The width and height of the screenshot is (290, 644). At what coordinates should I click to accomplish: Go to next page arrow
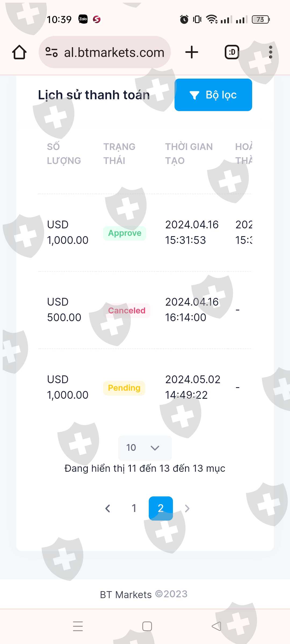point(187,508)
